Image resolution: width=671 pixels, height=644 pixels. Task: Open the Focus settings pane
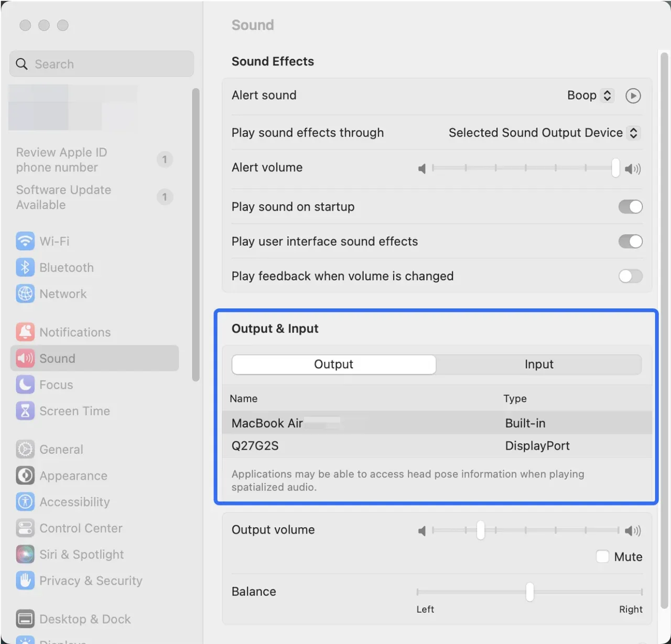tap(95, 384)
